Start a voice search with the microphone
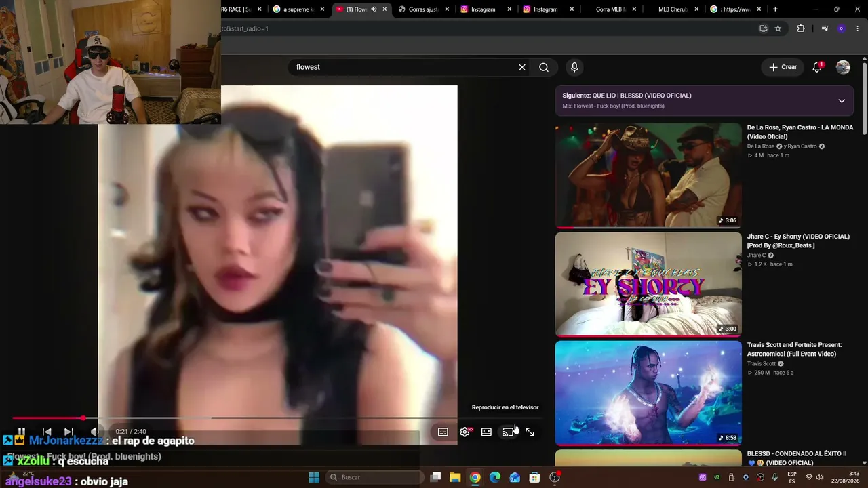This screenshot has height=488, width=868. (574, 67)
